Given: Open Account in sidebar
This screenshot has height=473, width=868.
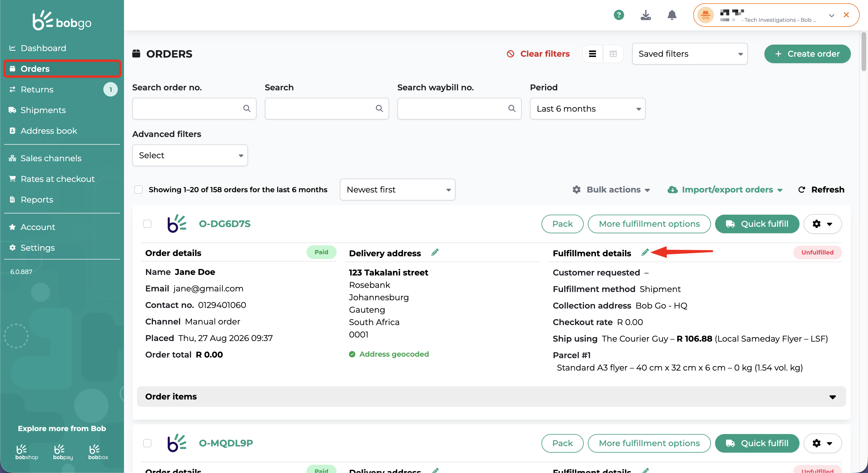Looking at the screenshot, I should point(62,227).
